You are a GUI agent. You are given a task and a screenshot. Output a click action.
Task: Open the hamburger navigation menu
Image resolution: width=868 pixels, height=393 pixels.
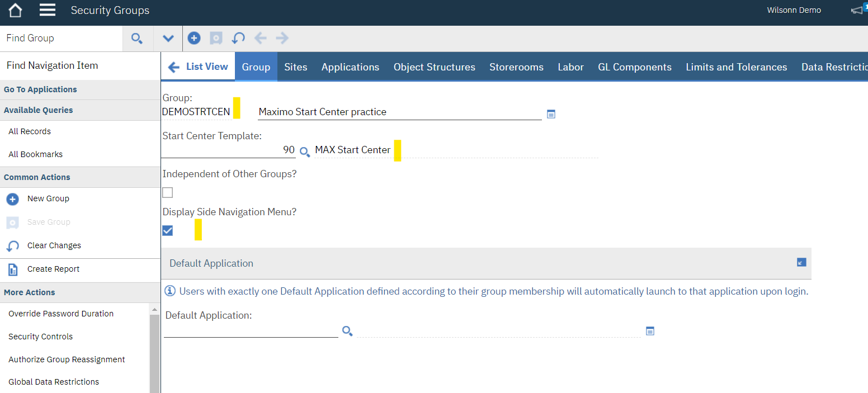[47, 10]
